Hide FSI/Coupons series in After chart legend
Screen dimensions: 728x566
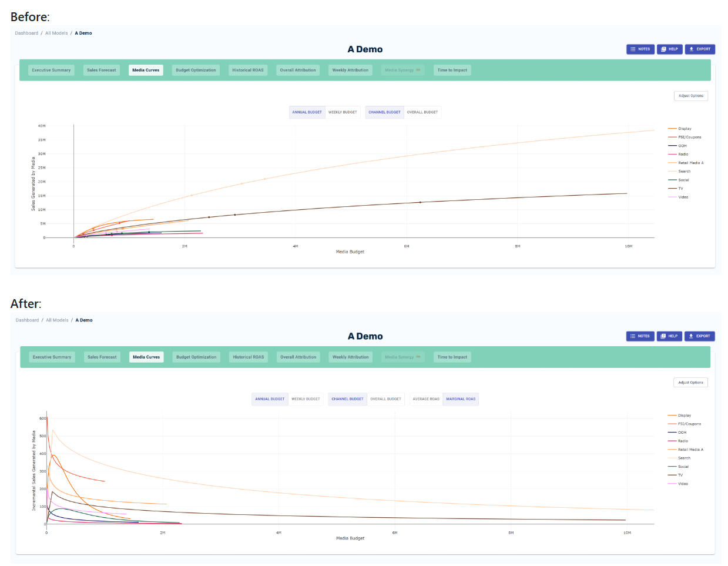[x=685, y=424]
